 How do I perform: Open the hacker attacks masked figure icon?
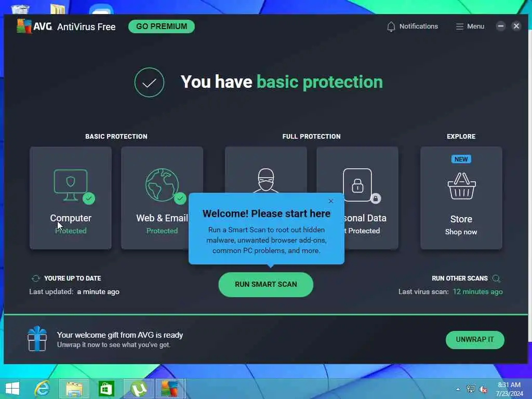pyautogui.click(x=266, y=180)
